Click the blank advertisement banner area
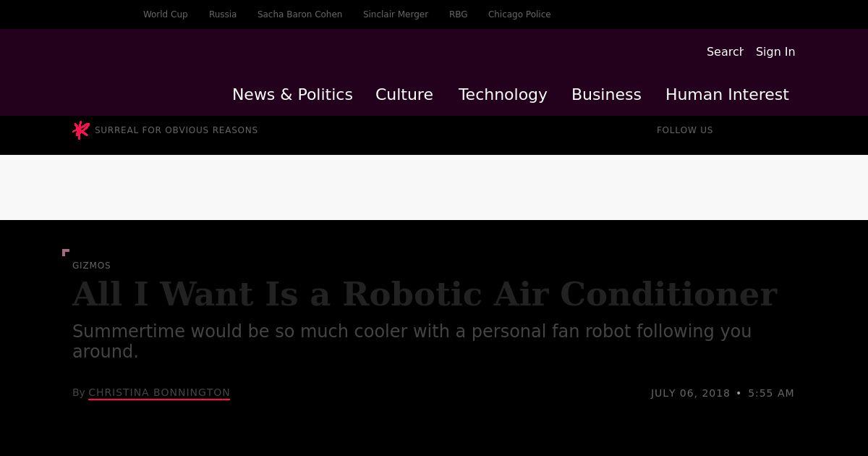Viewport: 868px width, 456px height. pyautogui.click(x=434, y=187)
